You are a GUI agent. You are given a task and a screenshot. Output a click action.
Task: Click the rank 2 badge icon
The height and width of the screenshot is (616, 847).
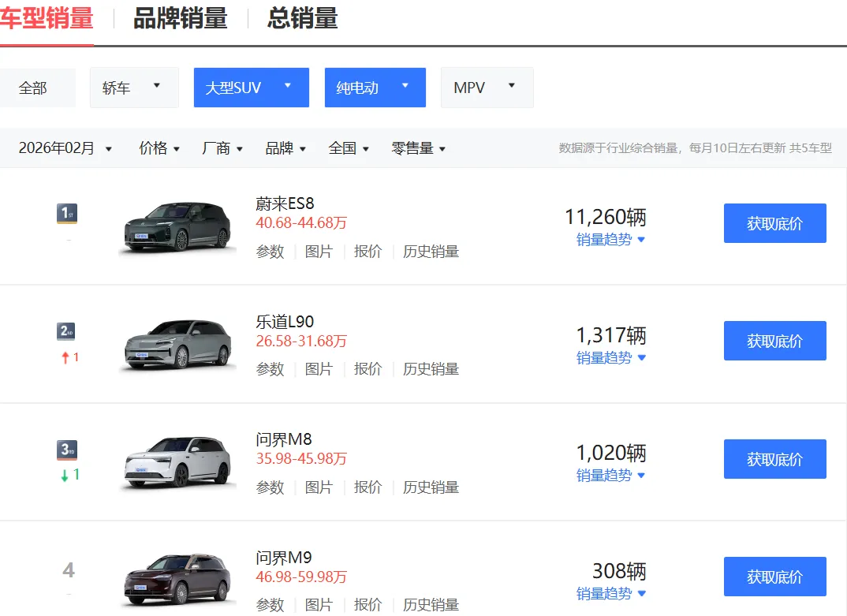(x=66, y=330)
